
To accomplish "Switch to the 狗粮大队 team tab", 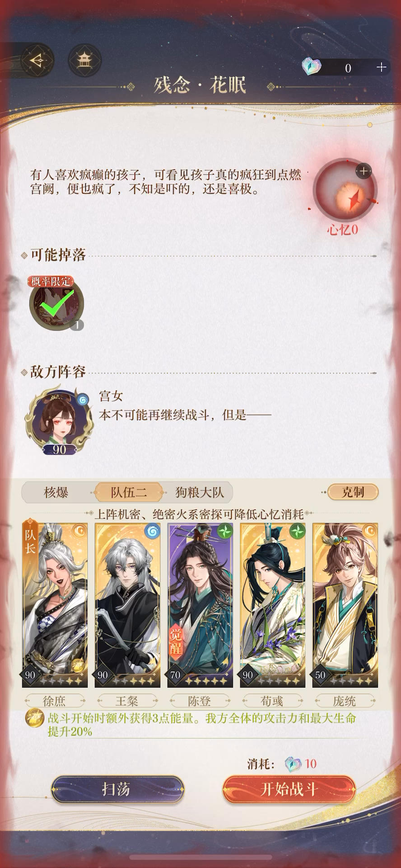I will click(199, 492).
